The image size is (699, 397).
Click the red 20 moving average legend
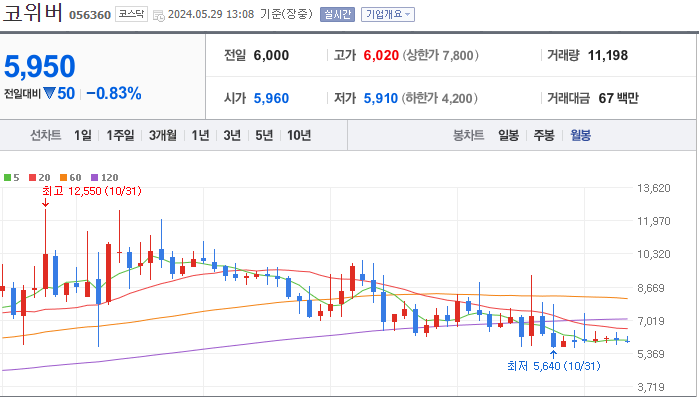click(39, 177)
